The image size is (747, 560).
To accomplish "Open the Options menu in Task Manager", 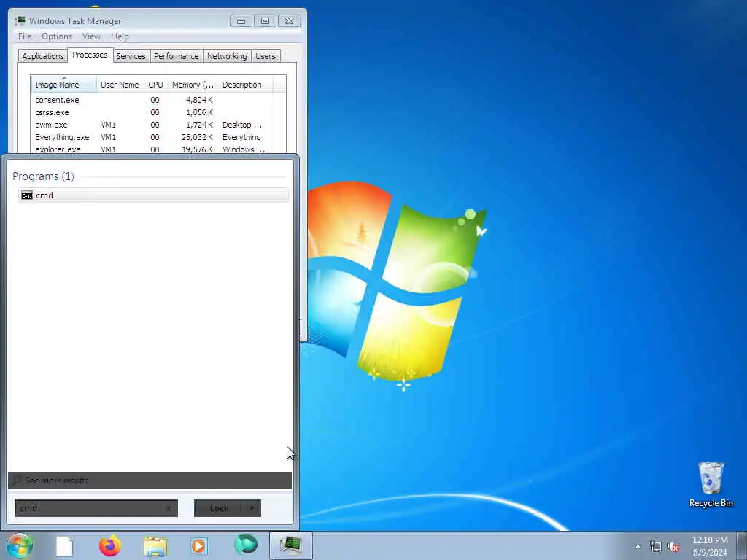I will click(x=57, y=36).
